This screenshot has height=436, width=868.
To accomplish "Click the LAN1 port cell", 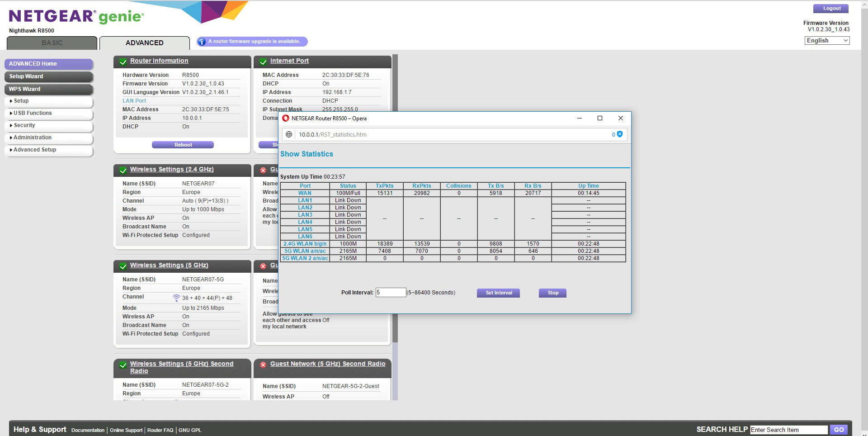I will 305,200.
